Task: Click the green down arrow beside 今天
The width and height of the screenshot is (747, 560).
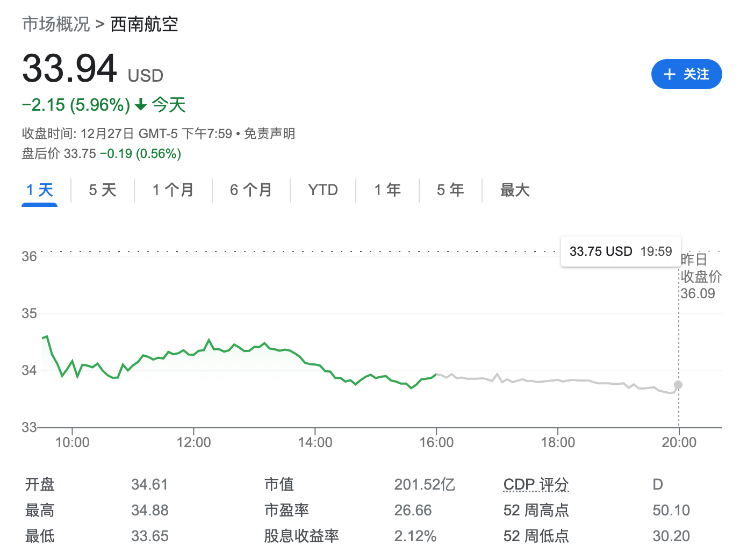Action: point(141,104)
